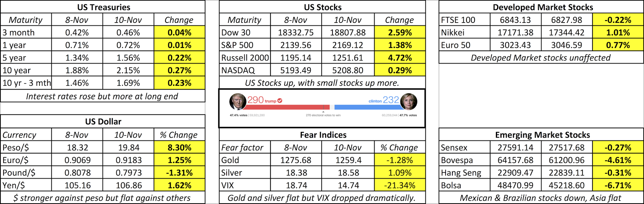Image resolution: width=644 pixels, height=204 pixels.
Task: Select the Russell 2000 row label
Action: [x=245, y=58]
